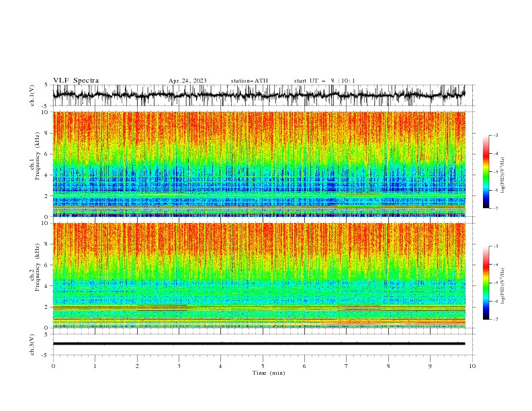Click the "start UT = 8 :10: 1" text
Image resolution: width=532 pixels, height=411 pixels.
tap(324, 81)
